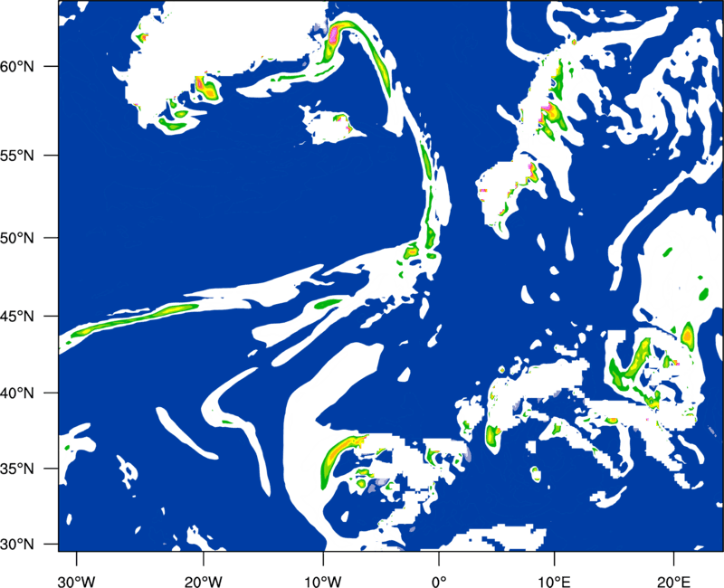The width and height of the screenshot is (724, 588).
Task: Click the 50°N latitude label
Action: (17, 238)
